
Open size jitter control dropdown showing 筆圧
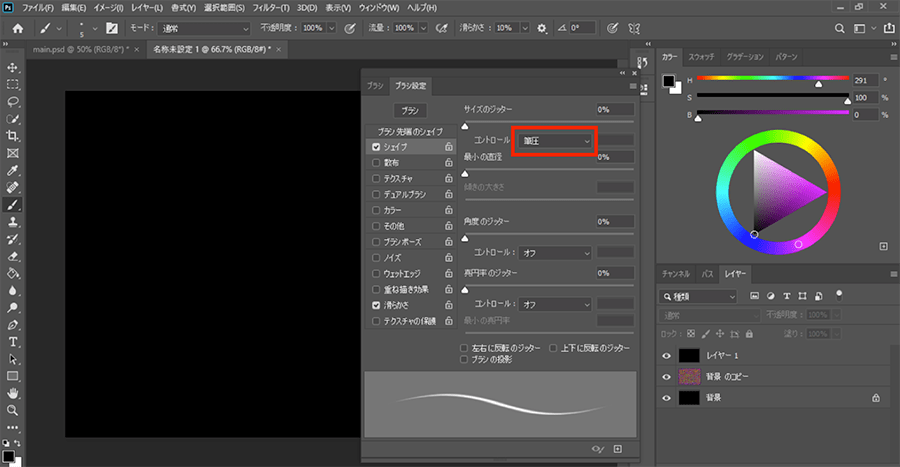[x=554, y=141]
